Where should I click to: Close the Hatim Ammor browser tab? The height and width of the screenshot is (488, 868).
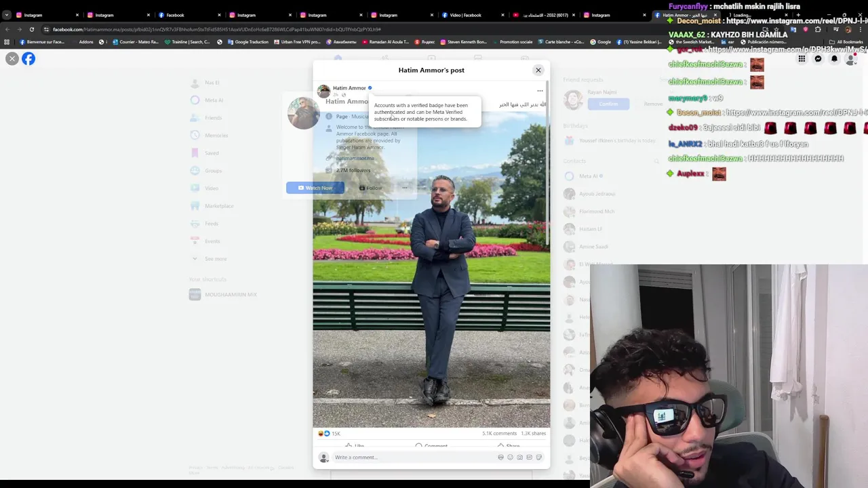[715, 15]
